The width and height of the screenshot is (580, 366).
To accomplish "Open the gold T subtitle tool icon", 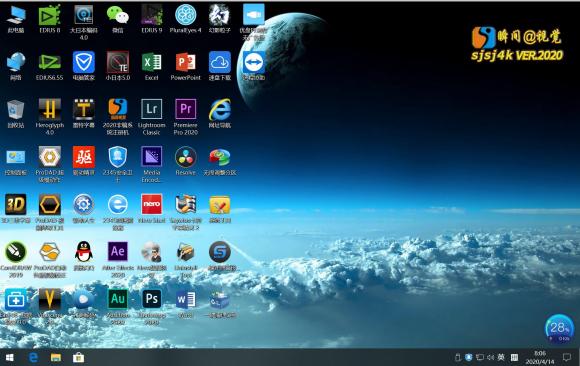I will [84, 110].
